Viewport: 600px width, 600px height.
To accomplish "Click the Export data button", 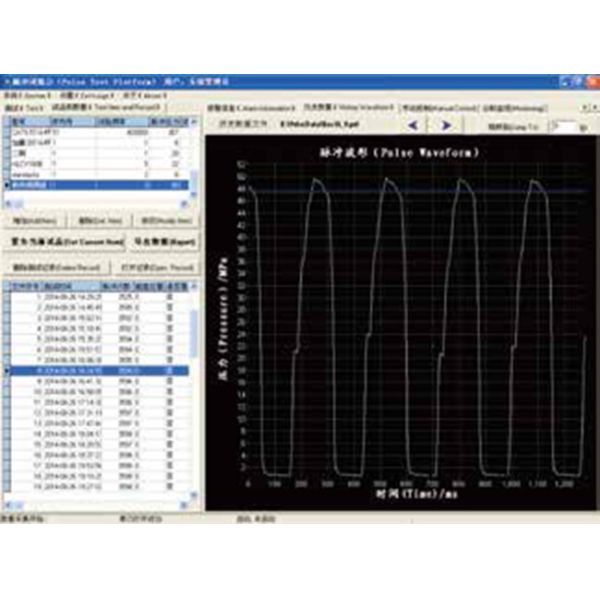I will pos(163,243).
